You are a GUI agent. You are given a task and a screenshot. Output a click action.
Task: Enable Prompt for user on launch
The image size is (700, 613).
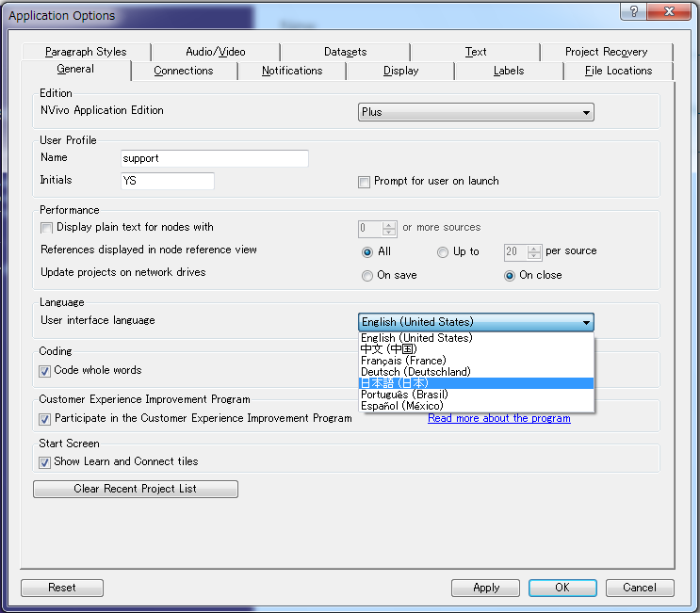364,182
